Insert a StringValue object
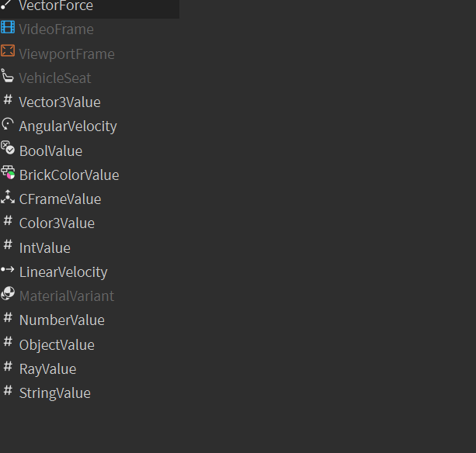 click(x=54, y=393)
